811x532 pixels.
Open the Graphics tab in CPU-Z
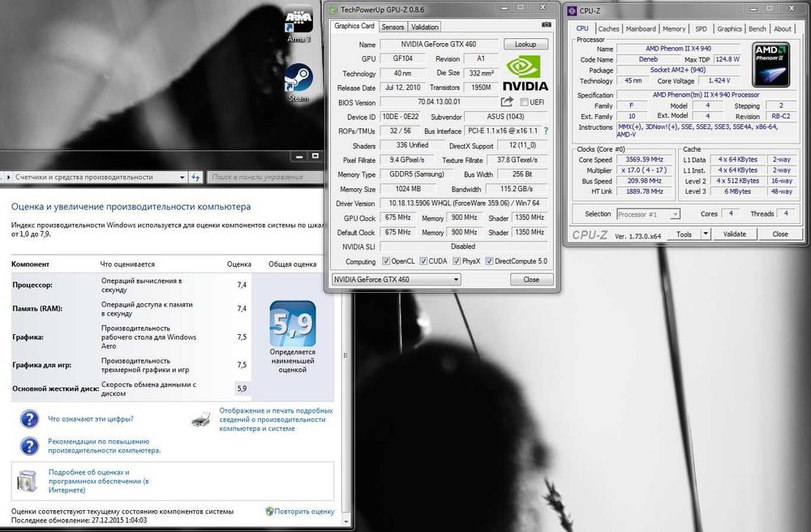729,29
